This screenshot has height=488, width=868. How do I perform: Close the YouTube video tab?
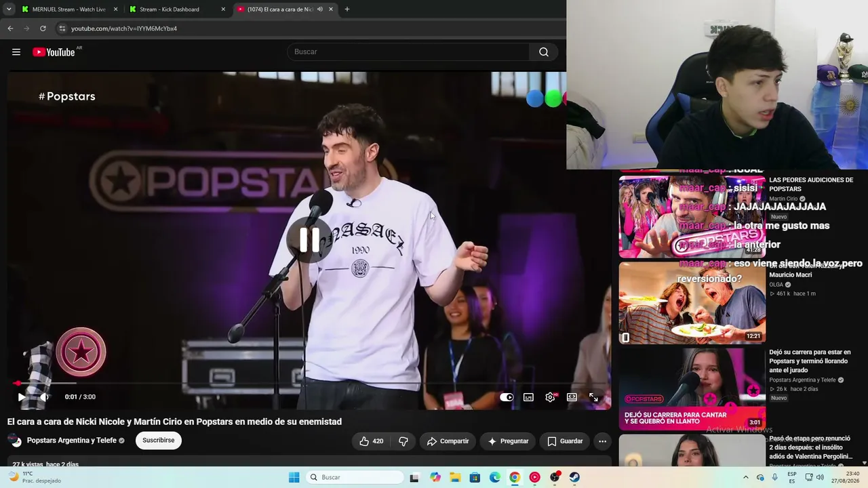(331, 9)
